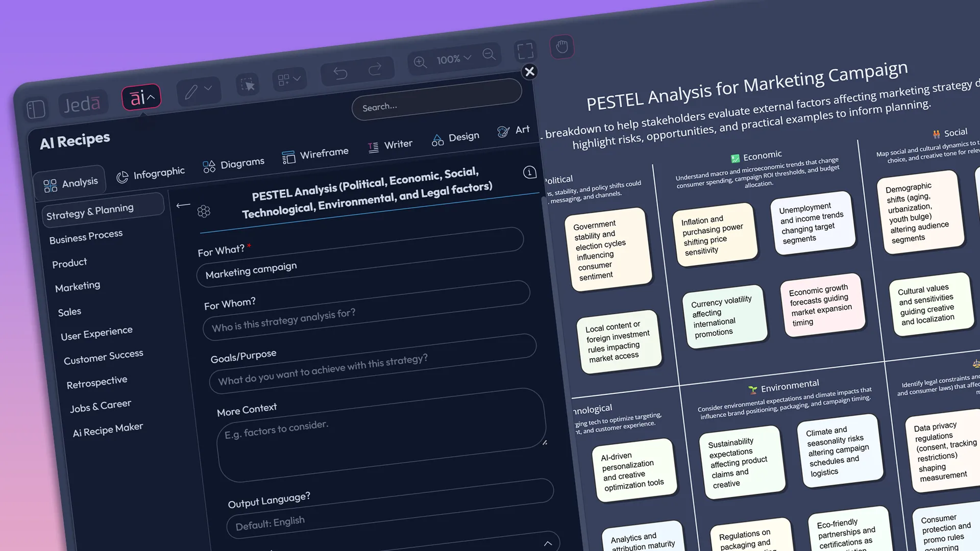Open the 100% zoom level dropdown
This screenshot has width=980, height=551.
pos(454,59)
